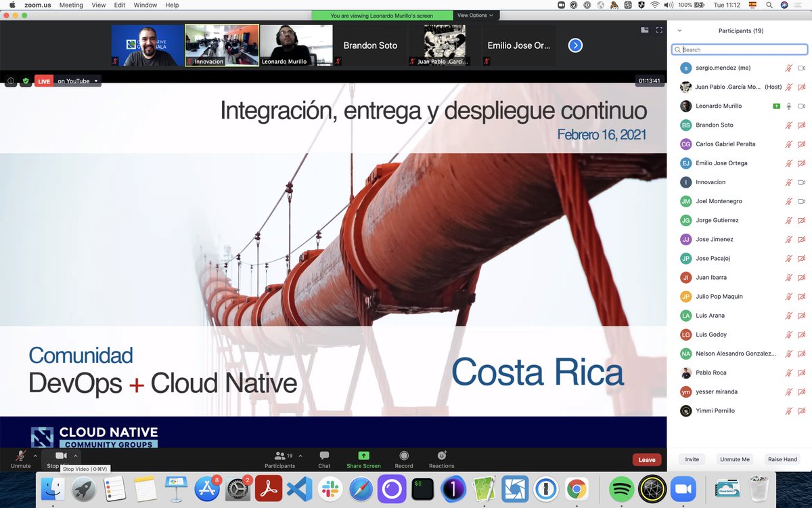The height and width of the screenshot is (508, 812).
Task: Unmute microphone in the meeting toolbar
Action: (x=20, y=460)
